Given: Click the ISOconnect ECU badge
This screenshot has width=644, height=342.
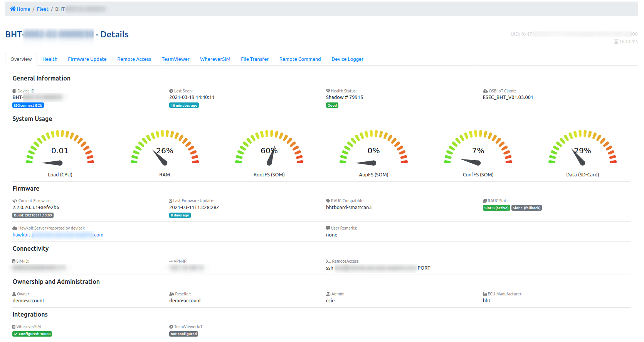Looking at the screenshot, I should (28, 106).
